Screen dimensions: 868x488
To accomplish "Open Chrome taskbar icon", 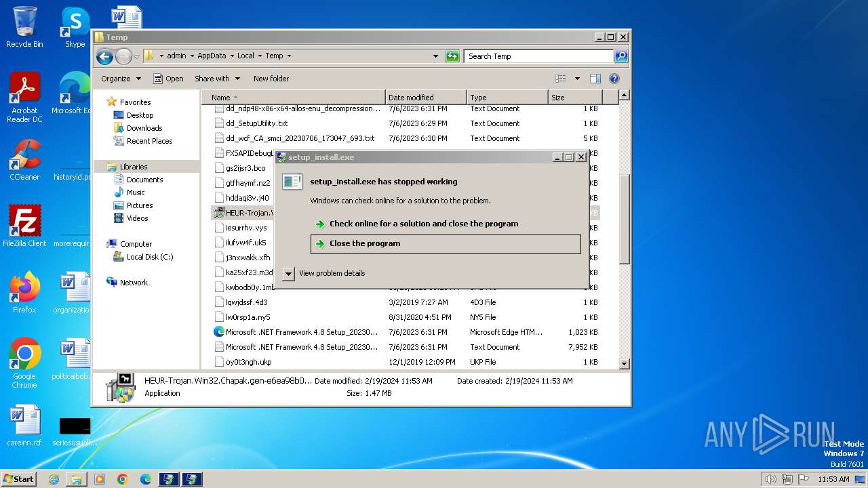I will tap(123, 479).
